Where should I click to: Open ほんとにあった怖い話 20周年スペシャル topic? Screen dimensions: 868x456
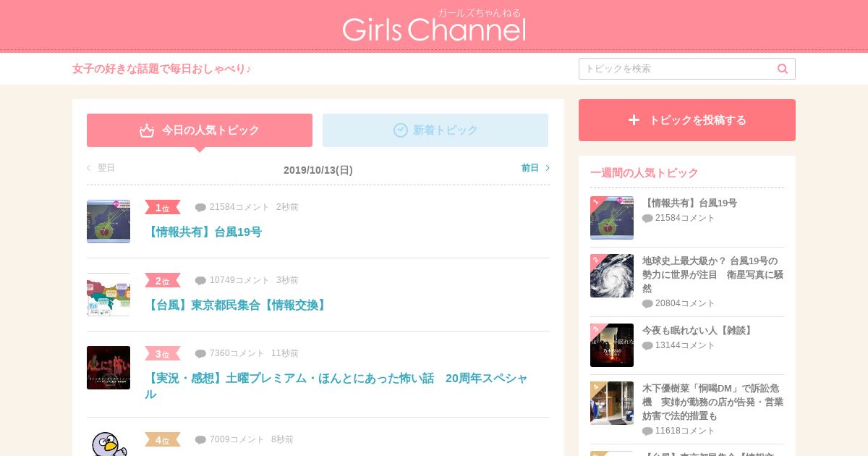(336, 386)
